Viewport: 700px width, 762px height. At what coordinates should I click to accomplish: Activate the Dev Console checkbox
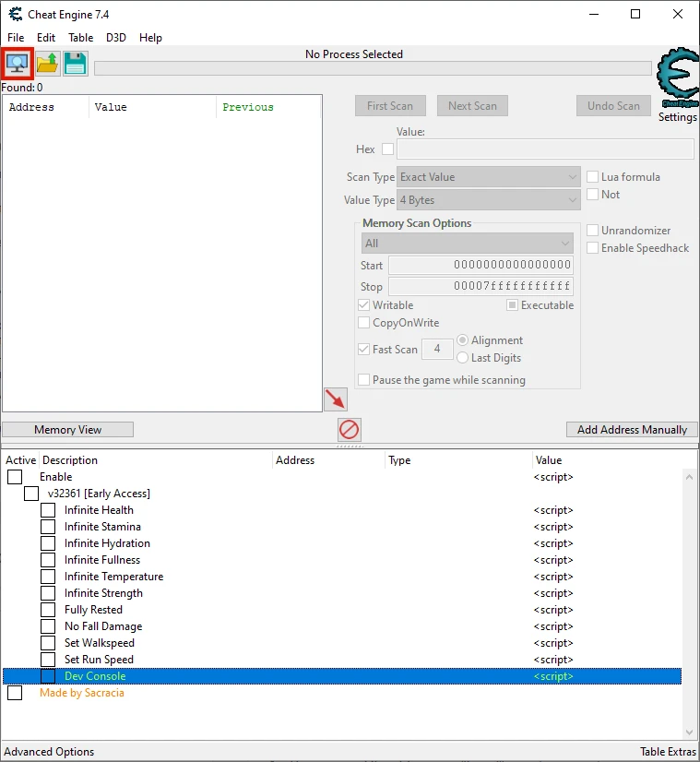coord(48,676)
